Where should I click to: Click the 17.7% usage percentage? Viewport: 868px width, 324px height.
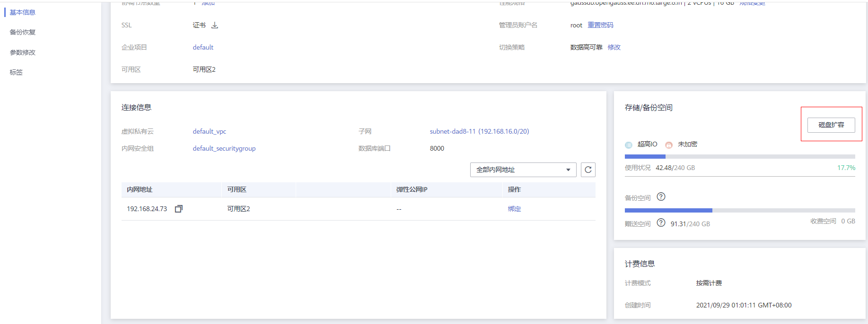(x=846, y=168)
